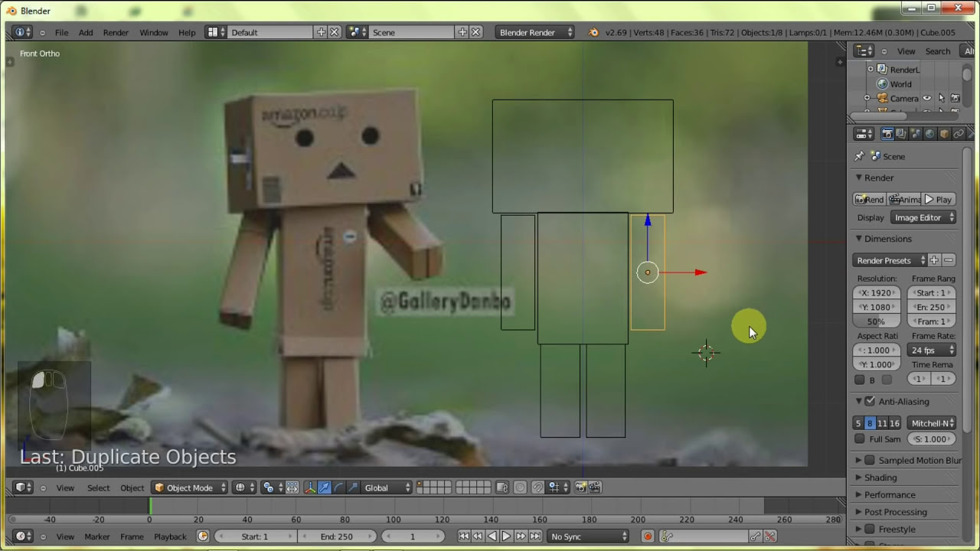The height and width of the screenshot is (551, 980).
Task: Click the OpenGL render animation clapper icon
Action: point(595,487)
